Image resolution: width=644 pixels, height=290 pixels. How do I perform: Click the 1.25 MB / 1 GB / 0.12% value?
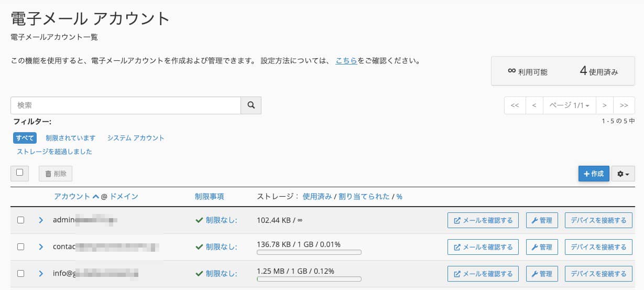coord(296,271)
